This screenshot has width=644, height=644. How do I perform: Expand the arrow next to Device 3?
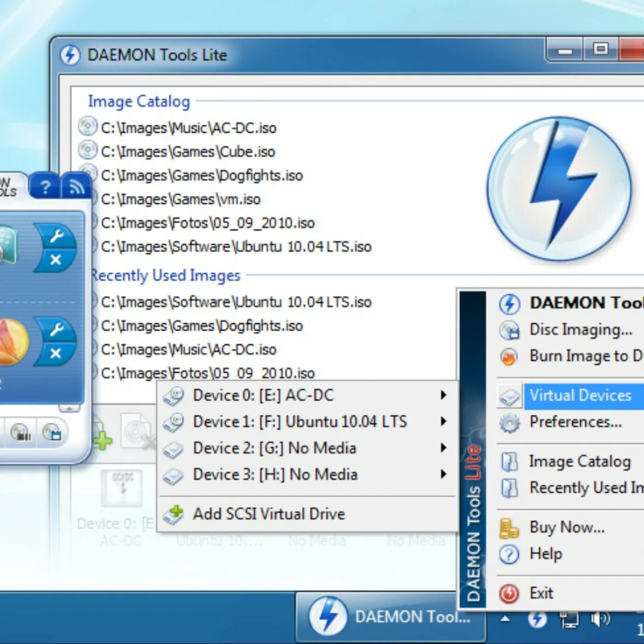[443, 474]
